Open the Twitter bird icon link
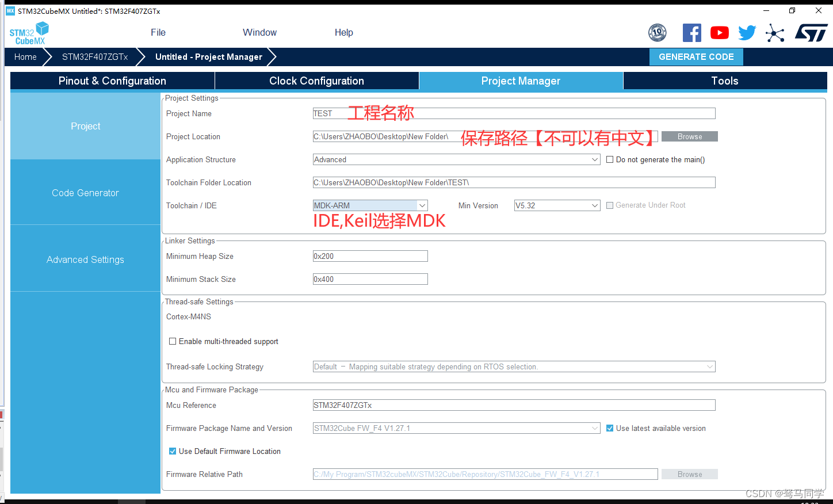 click(x=747, y=33)
